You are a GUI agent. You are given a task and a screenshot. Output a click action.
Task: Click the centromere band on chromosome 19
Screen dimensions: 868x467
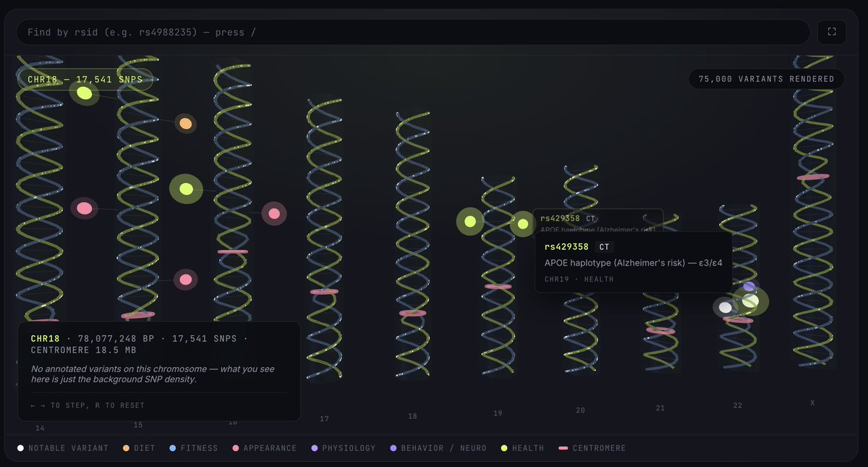point(498,287)
